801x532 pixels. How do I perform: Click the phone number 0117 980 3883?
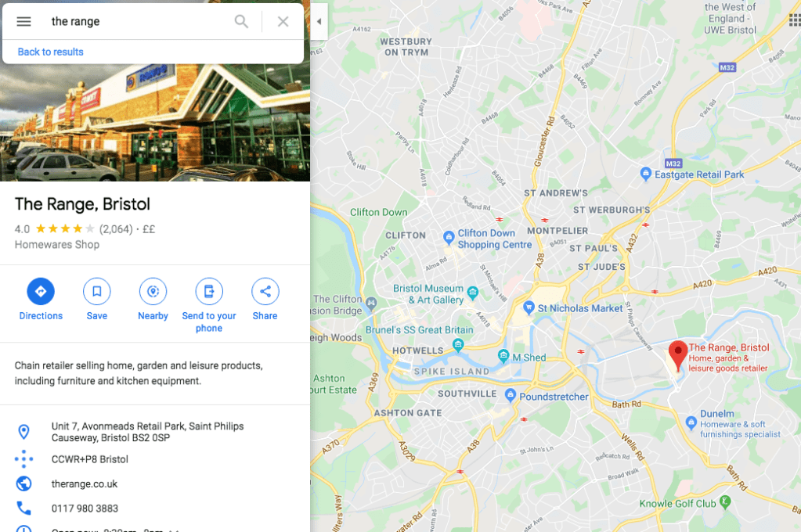[85, 509]
